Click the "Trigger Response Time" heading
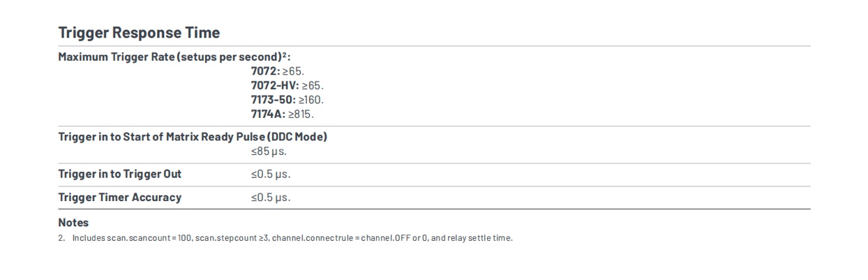 coord(139,33)
